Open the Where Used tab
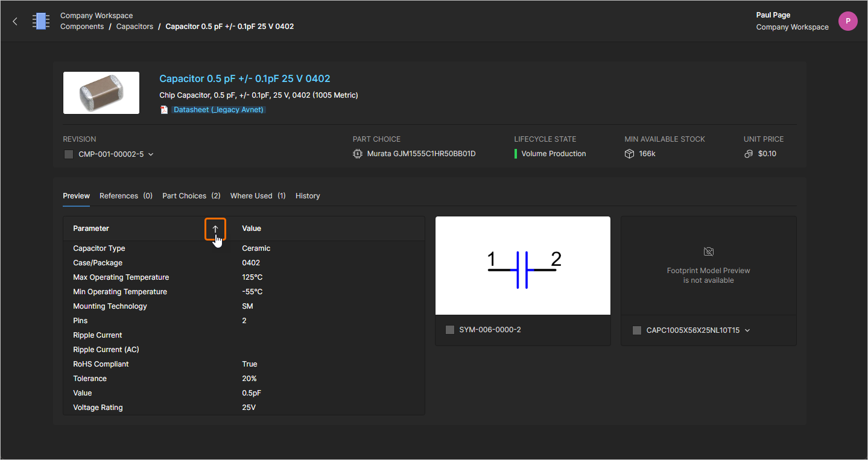 [258, 196]
